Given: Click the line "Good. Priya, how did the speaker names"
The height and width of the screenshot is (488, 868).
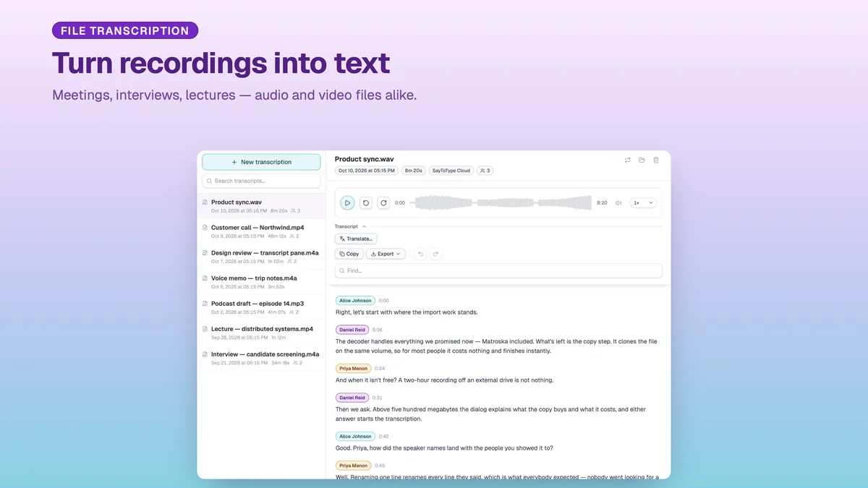Looking at the screenshot, I should coord(444,448).
